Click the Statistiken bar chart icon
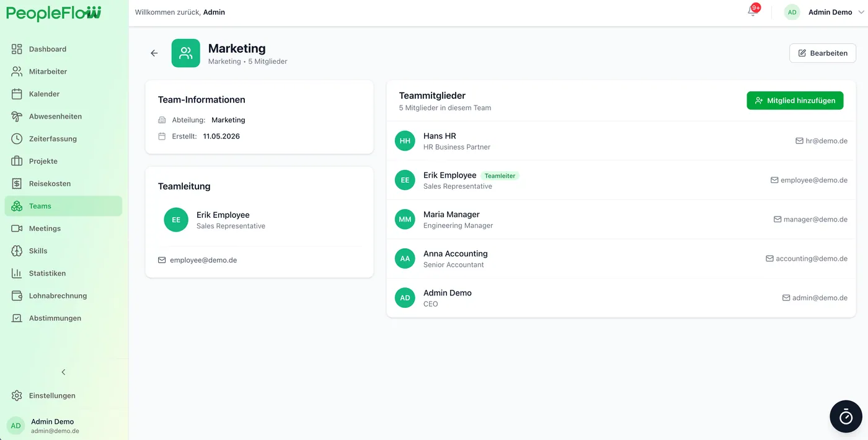 tap(17, 273)
